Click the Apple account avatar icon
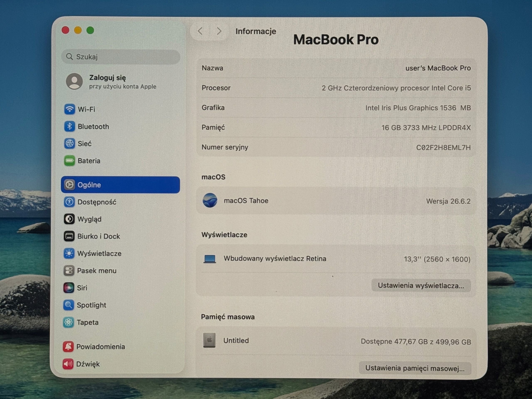Image resolution: width=532 pixels, height=399 pixels. click(x=74, y=81)
